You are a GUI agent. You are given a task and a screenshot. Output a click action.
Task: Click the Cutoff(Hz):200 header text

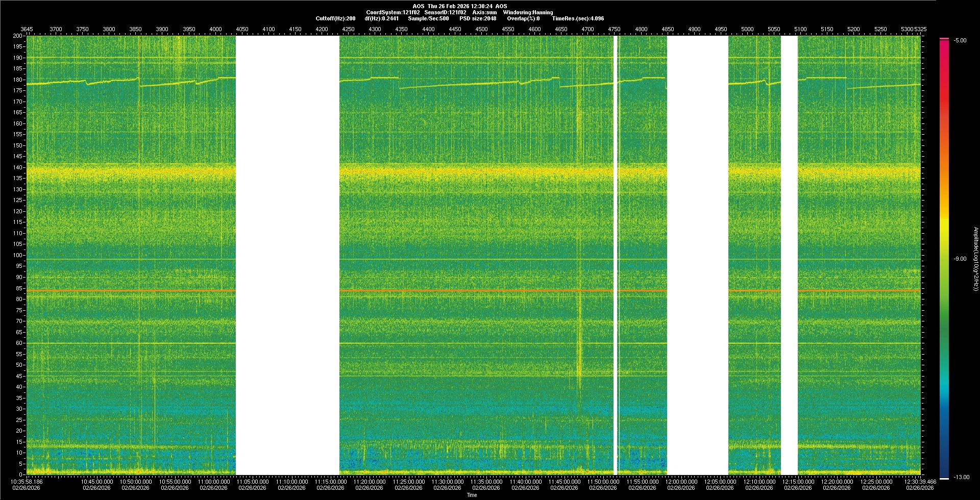335,18
